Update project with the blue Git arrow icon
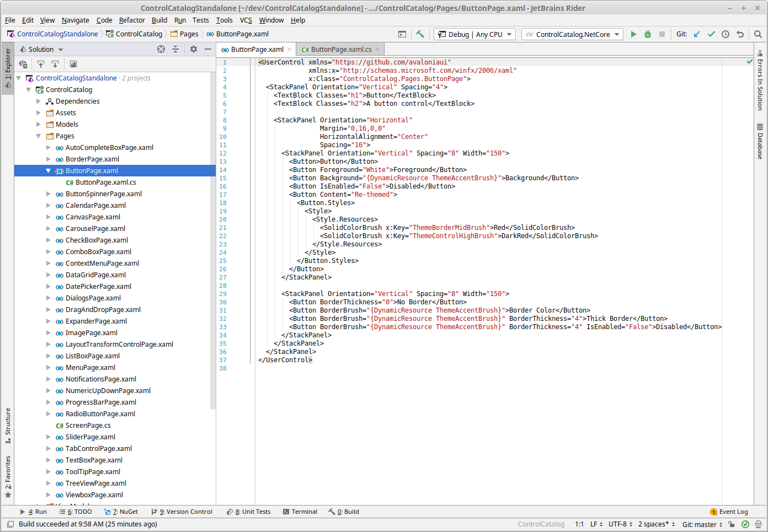 click(x=696, y=34)
